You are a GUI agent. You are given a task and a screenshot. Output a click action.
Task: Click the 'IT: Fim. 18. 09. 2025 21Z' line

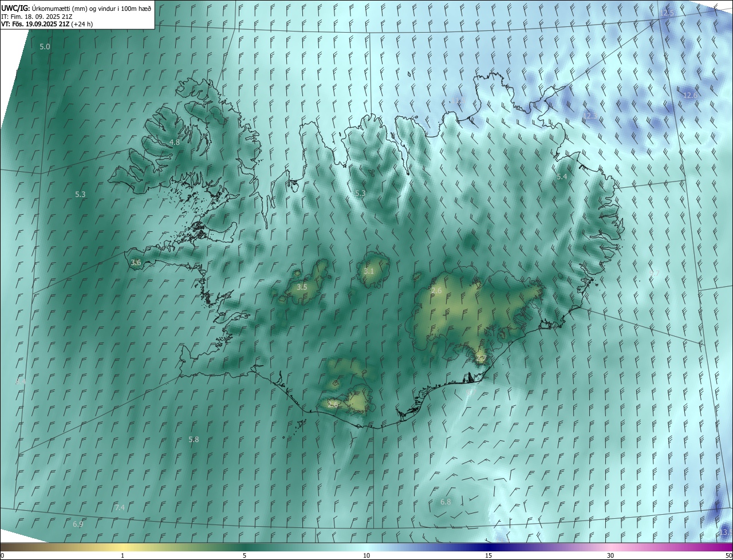point(36,16)
